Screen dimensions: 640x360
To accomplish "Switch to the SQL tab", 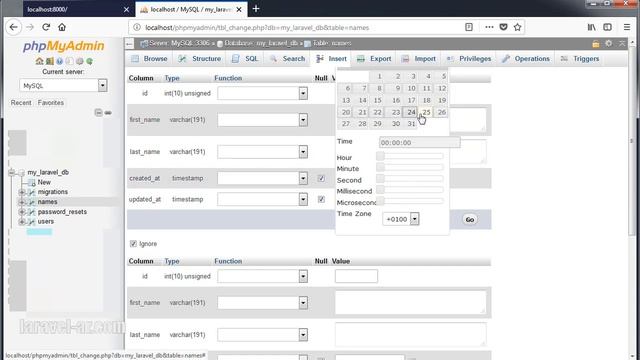I will coord(245,59).
